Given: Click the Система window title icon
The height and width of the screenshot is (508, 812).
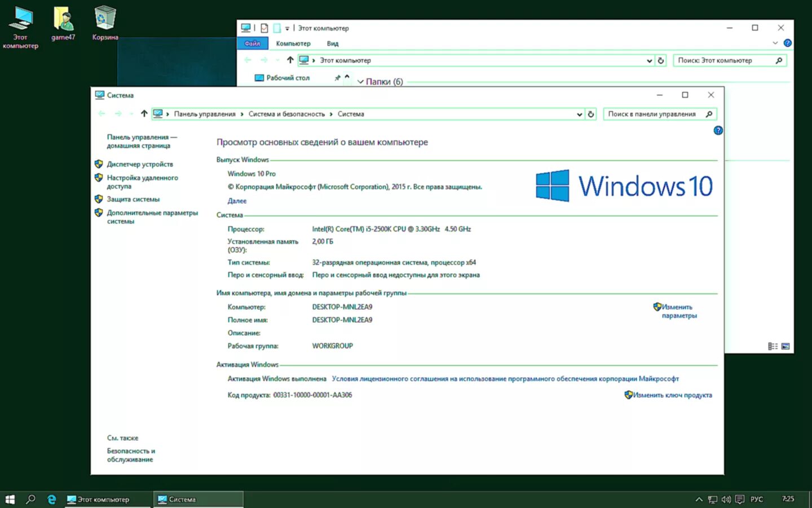Looking at the screenshot, I should pos(100,95).
